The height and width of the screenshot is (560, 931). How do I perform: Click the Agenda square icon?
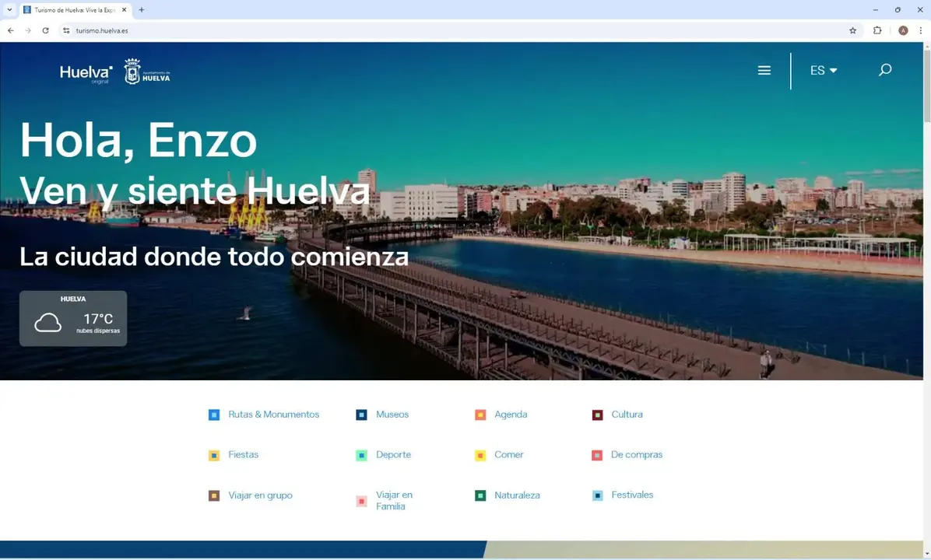pyautogui.click(x=480, y=415)
